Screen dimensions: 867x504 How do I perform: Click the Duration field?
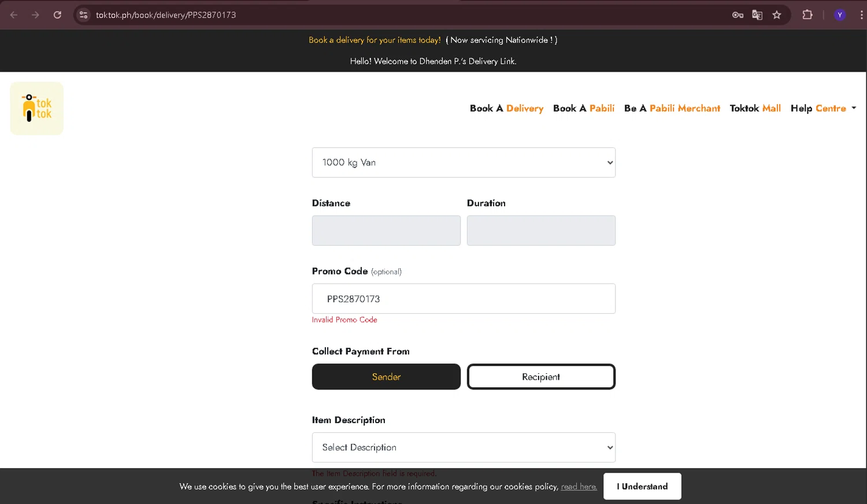(541, 231)
